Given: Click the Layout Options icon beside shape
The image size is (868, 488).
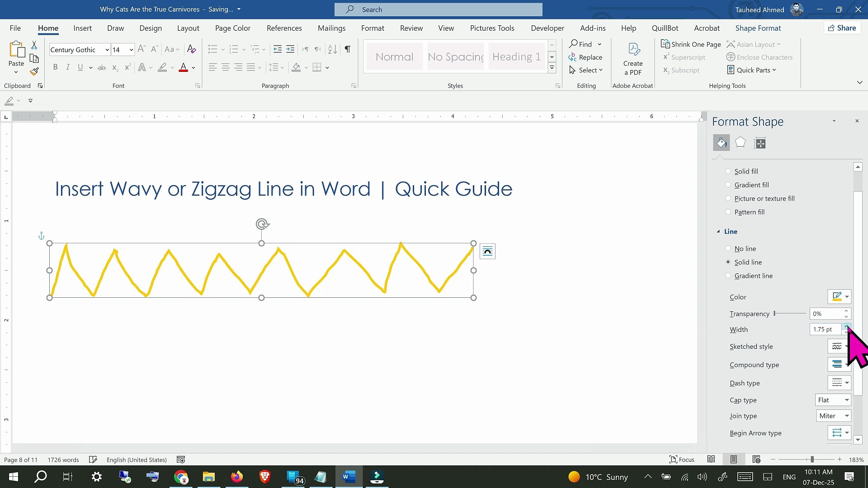Looking at the screenshot, I should [487, 251].
